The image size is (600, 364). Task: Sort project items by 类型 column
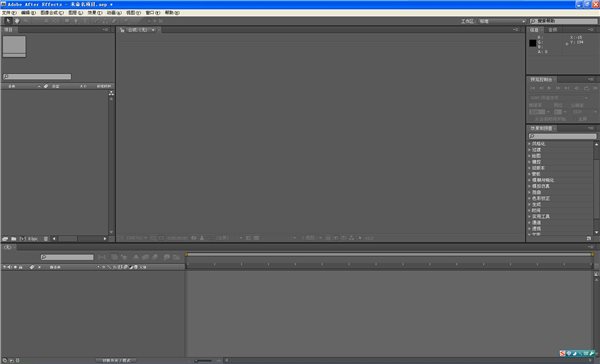pos(55,87)
